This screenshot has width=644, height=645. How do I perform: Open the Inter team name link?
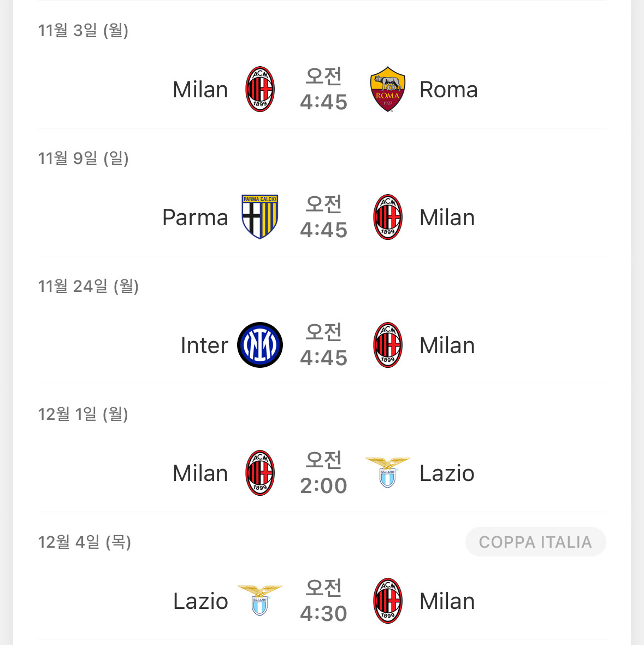tap(204, 345)
